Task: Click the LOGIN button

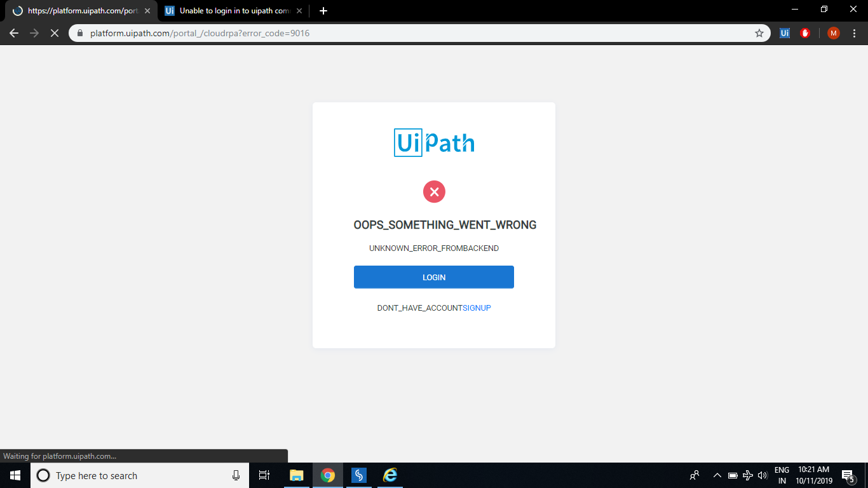Action: pyautogui.click(x=434, y=276)
